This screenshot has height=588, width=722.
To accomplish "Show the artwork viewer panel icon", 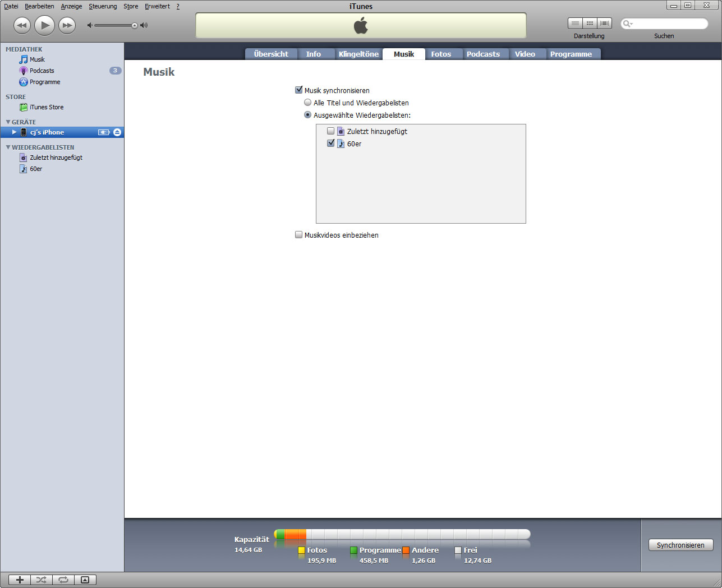I will (85, 580).
